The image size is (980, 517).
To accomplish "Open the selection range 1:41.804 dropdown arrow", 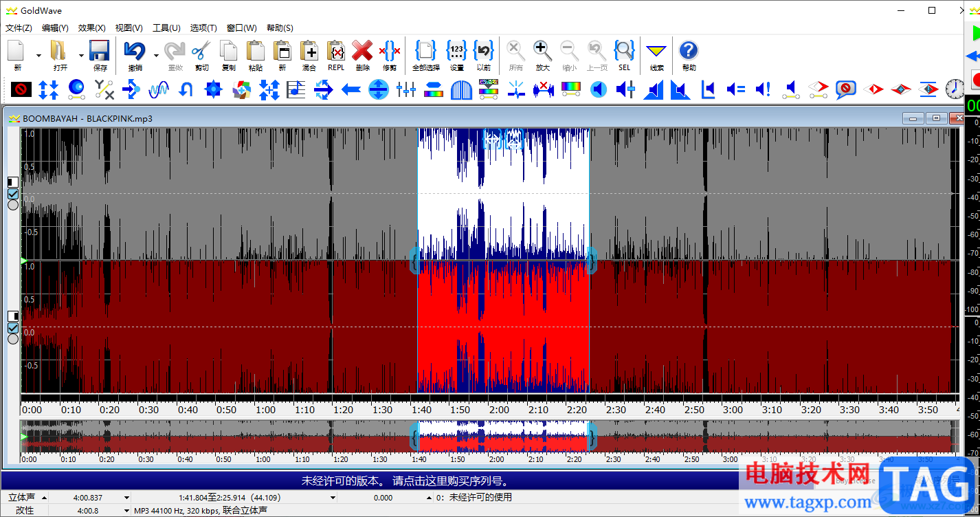I will pyautogui.click(x=333, y=498).
